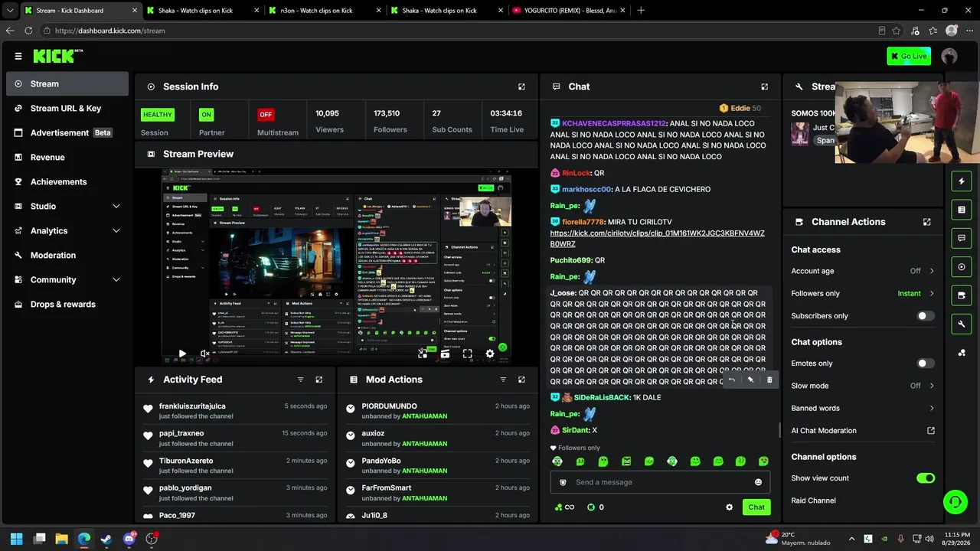The height and width of the screenshot is (551, 980).
Task: Play the stream preview video
Action: click(182, 354)
